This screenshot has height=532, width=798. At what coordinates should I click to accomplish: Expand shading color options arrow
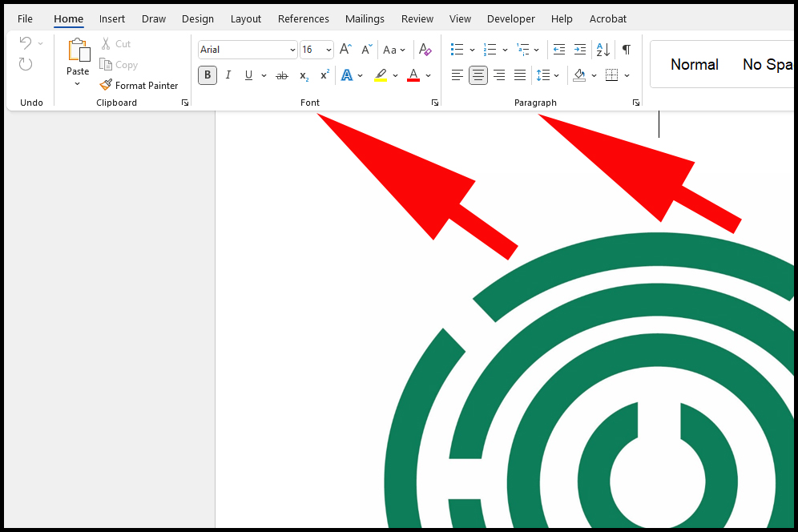coord(594,76)
